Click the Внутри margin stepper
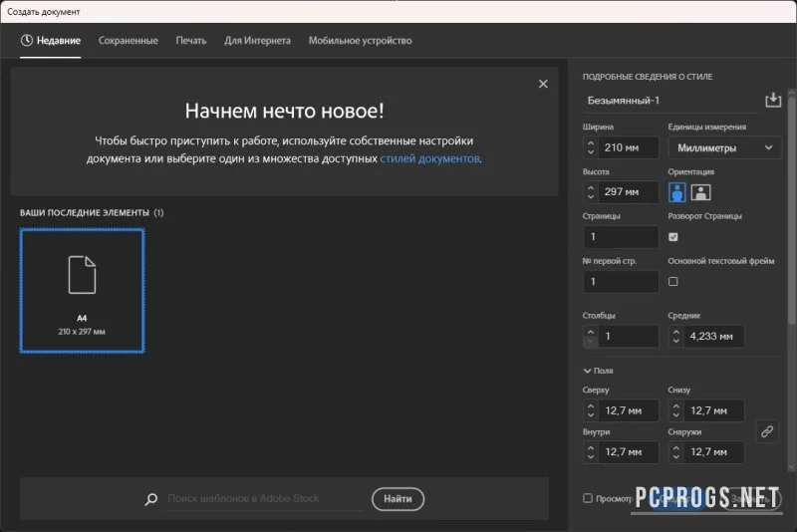 590,451
